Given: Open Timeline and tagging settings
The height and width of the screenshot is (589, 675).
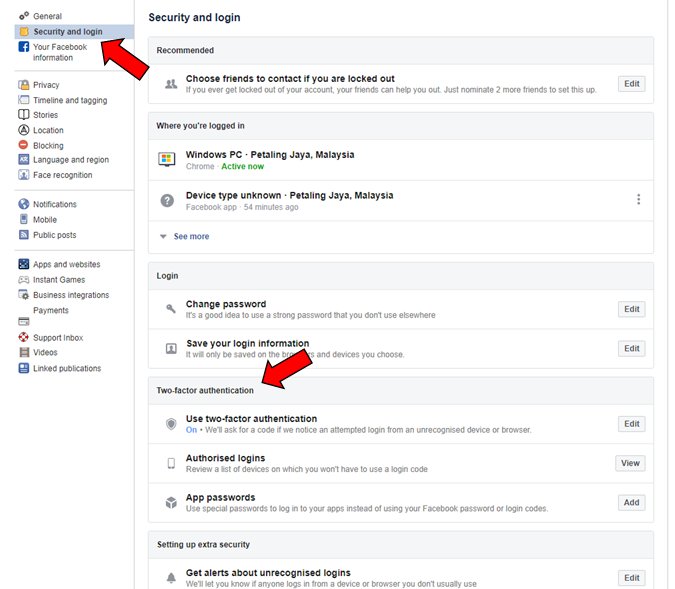Looking at the screenshot, I should click(70, 100).
